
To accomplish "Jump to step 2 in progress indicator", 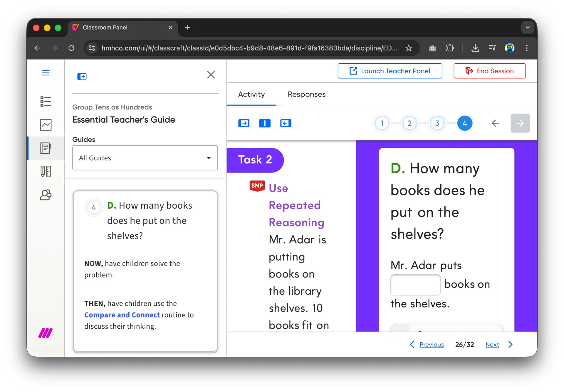I will tap(409, 123).
